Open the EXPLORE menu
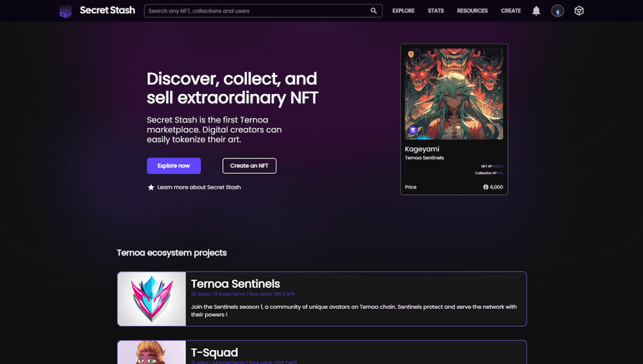The width and height of the screenshot is (643, 364). click(403, 11)
